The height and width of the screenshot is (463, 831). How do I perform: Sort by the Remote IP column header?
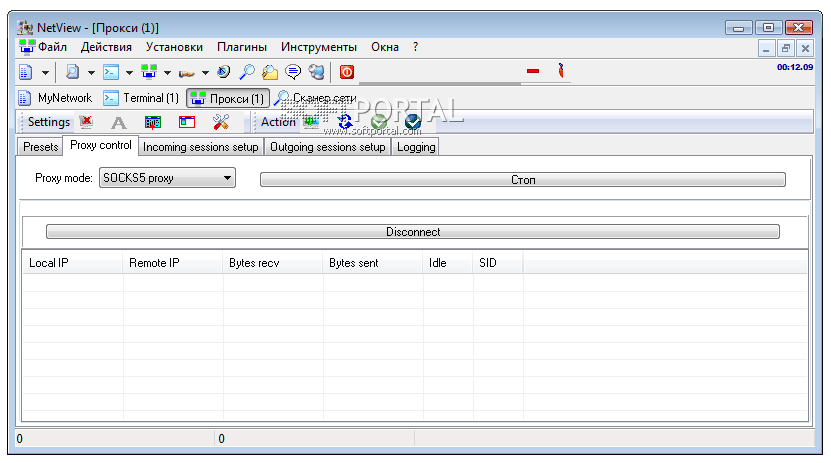(173, 263)
